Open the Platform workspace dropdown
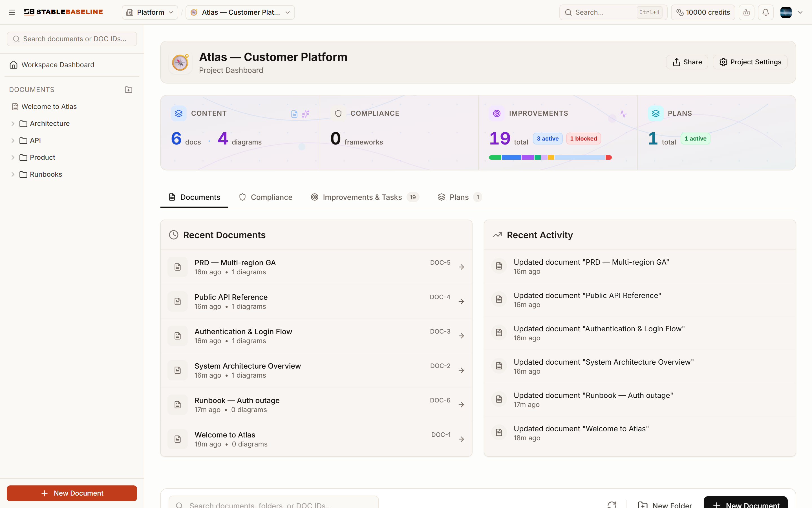Viewport: 812px width, 508px height. (150, 12)
